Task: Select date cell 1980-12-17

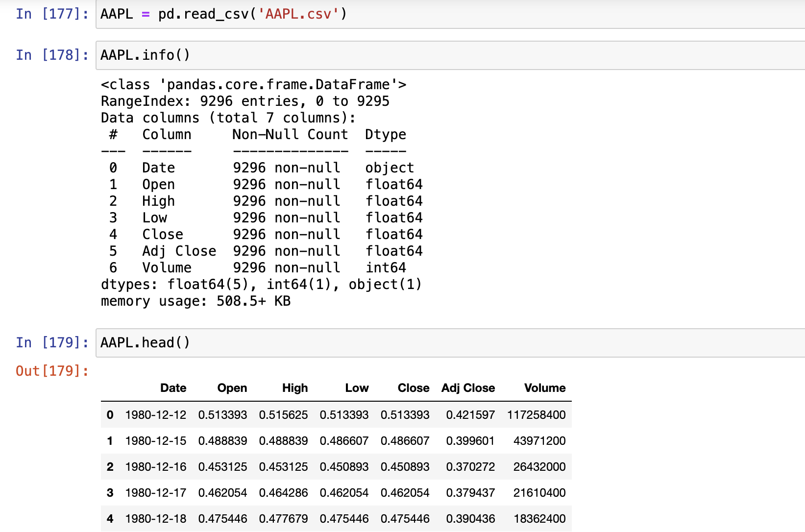Action: coord(156,493)
